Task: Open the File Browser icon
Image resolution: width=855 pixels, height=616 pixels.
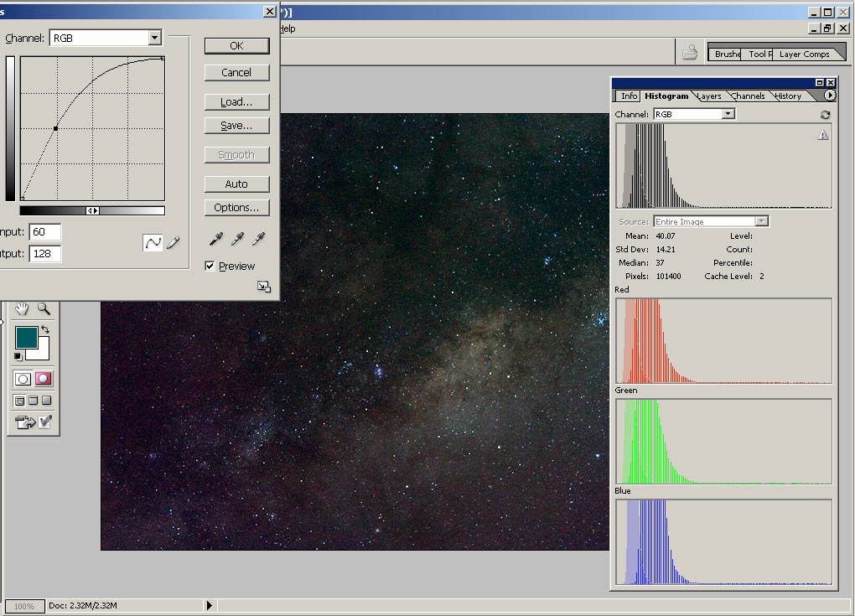Action: click(689, 53)
